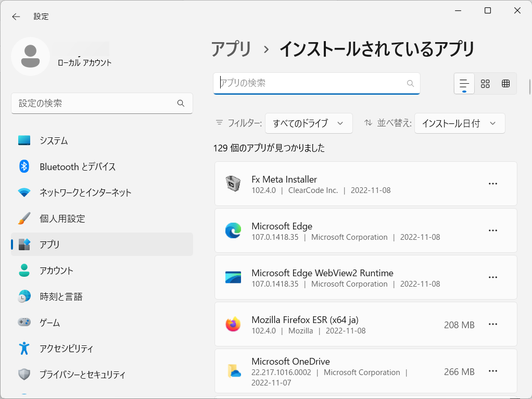This screenshot has height=399, width=532.
Task: Open more options for Edge WebView2 Runtime
Action: pyautogui.click(x=492, y=277)
